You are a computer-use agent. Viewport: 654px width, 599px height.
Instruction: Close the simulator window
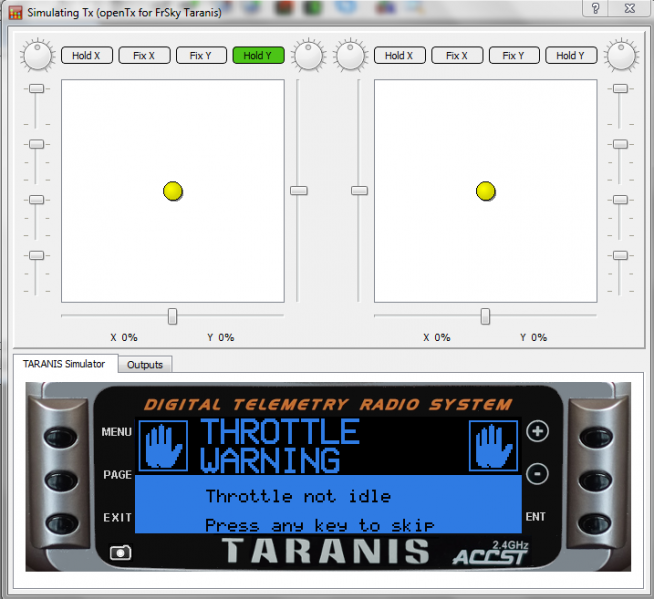[630, 8]
